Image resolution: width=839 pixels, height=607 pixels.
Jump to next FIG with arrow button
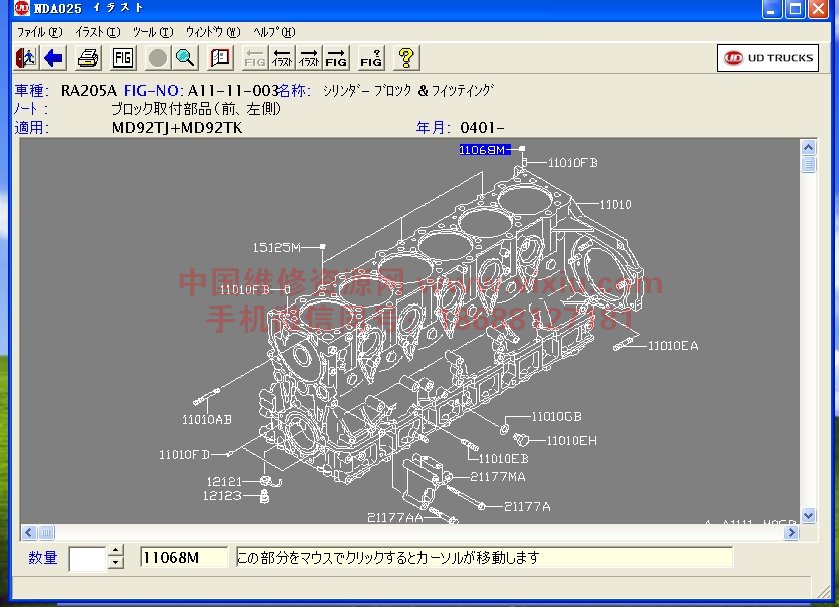coord(337,58)
